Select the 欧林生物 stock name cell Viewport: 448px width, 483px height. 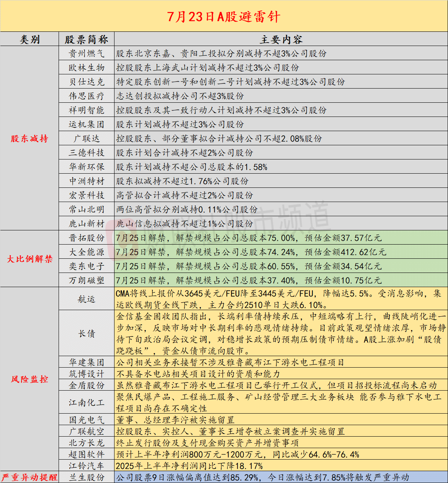(x=87, y=67)
